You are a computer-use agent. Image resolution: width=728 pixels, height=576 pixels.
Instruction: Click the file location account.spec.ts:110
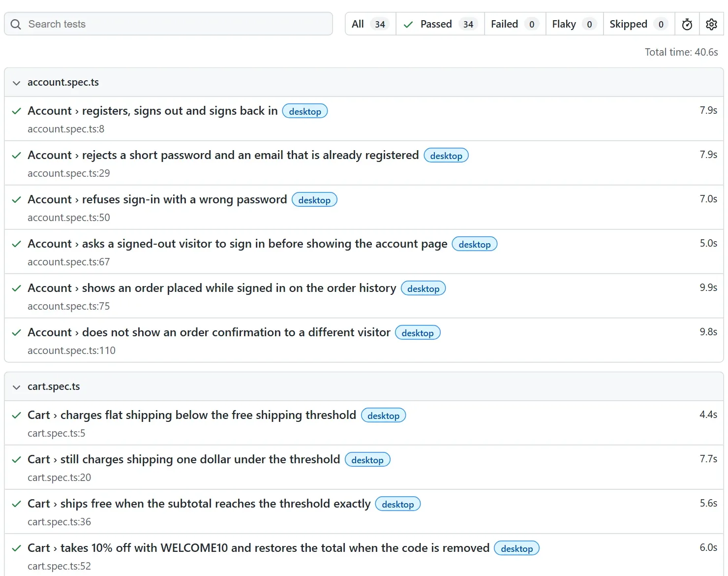[71, 351]
